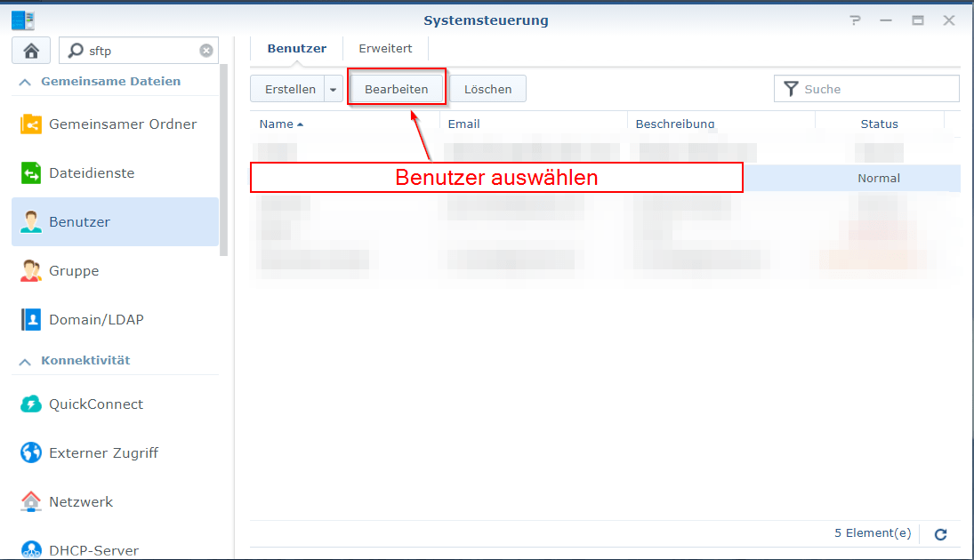Click the Löschen button
The width and height of the screenshot is (974, 560).
click(487, 88)
